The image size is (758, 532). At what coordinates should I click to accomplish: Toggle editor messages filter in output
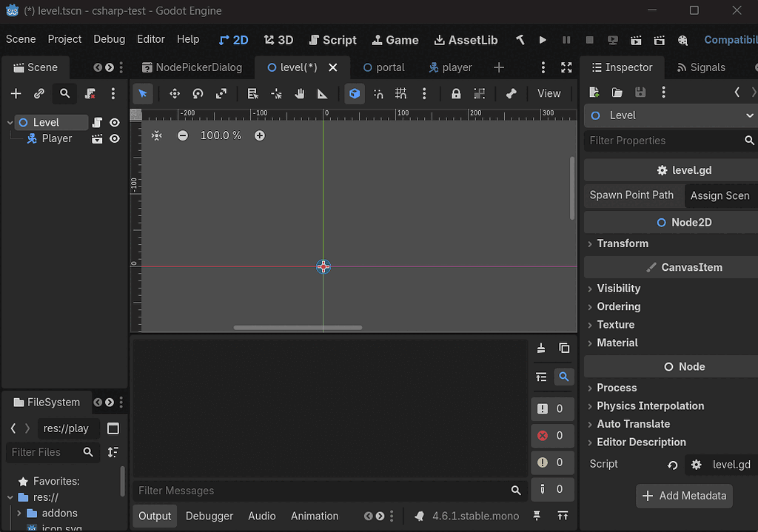(552, 490)
